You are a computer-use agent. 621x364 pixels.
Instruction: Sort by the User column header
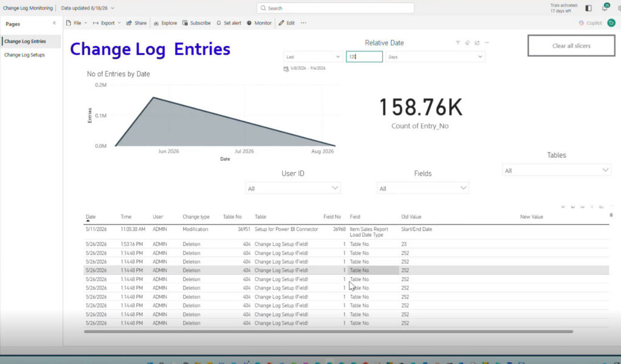coord(158,217)
